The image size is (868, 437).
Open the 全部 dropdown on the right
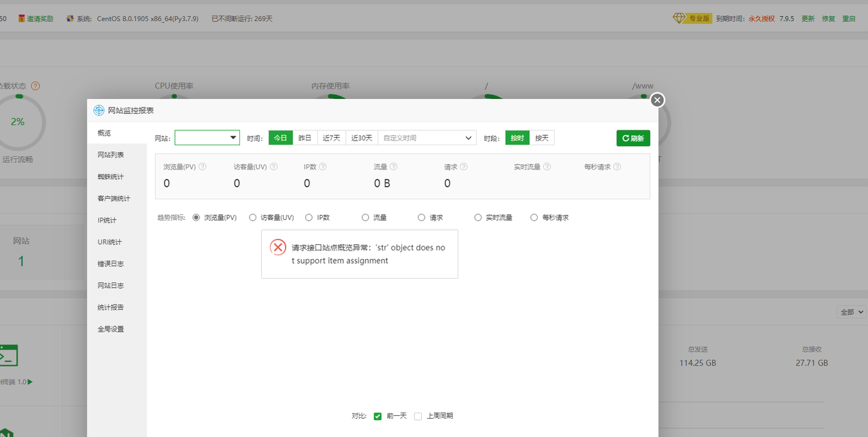point(852,312)
